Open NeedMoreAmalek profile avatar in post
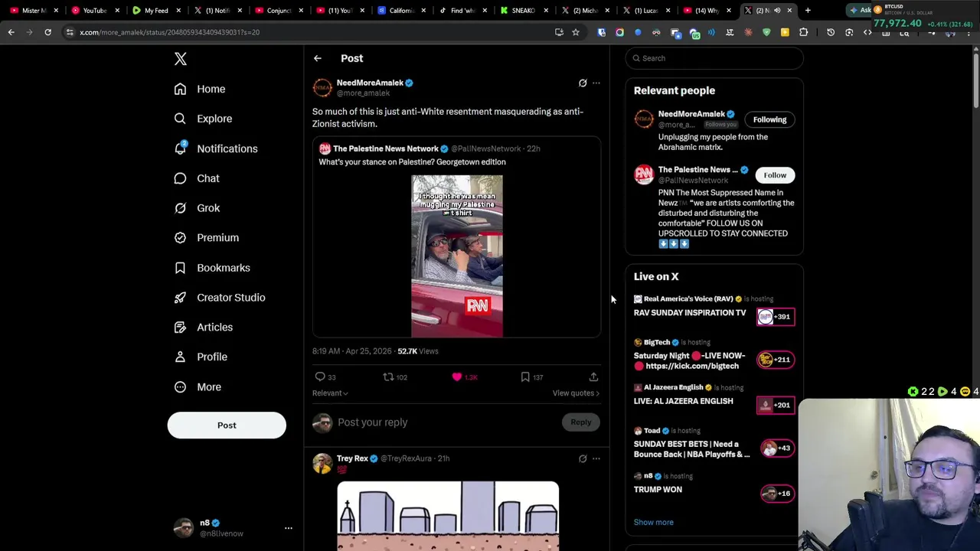The width and height of the screenshot is (980, 551). click(x=322, y=87)
